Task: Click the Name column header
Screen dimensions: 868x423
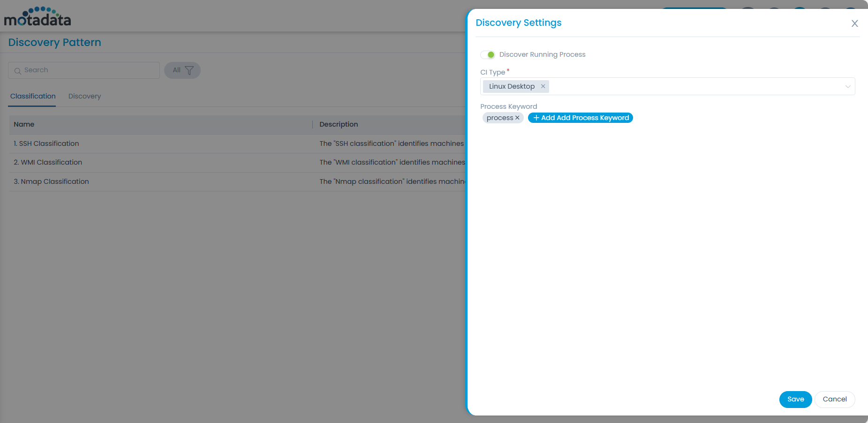Action: (24, 124)
